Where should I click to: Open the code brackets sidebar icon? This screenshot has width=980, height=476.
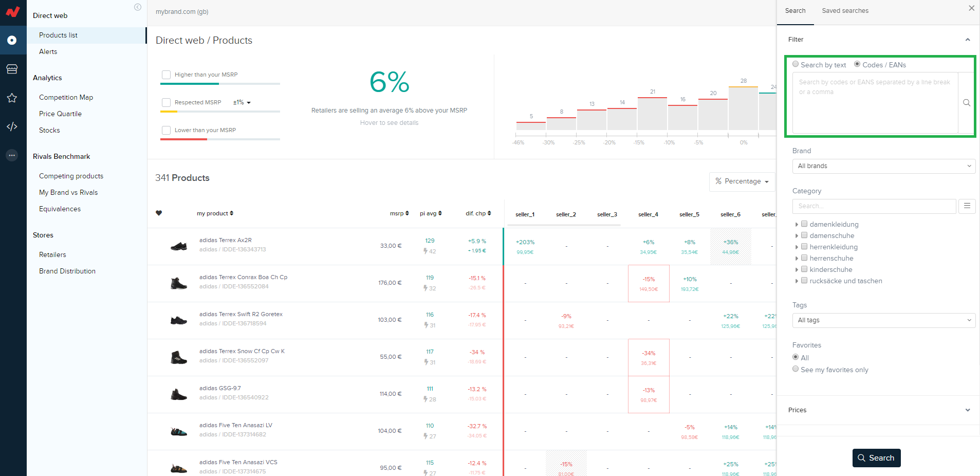(12, 126)
